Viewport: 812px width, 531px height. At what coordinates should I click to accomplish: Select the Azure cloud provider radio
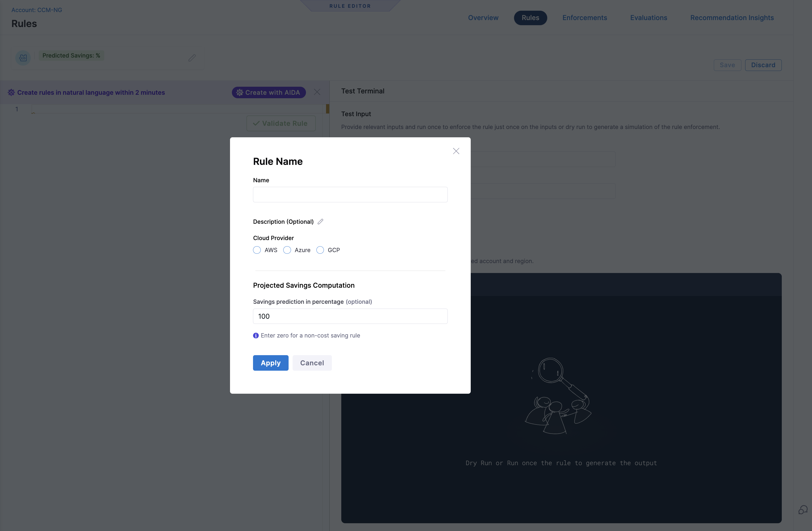287,250
